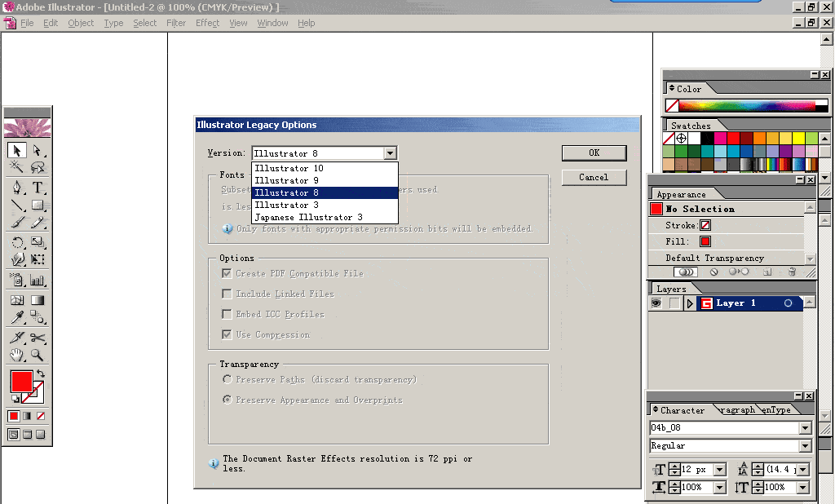Select the Free Transform tool

[x=38, y=259]
